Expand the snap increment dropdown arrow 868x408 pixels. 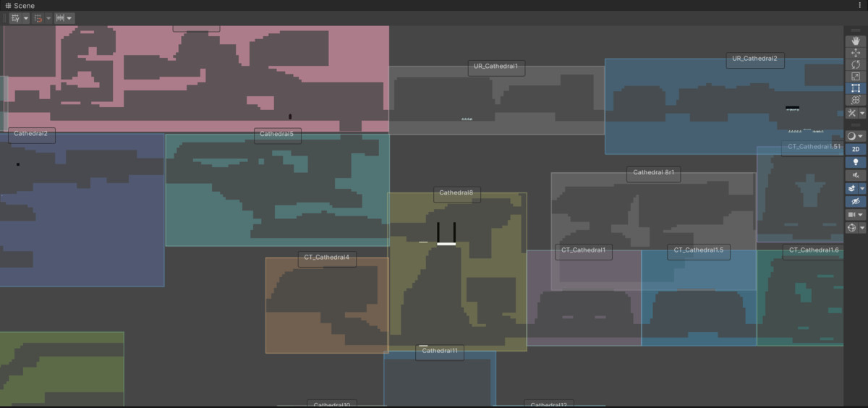coord(69,18)
